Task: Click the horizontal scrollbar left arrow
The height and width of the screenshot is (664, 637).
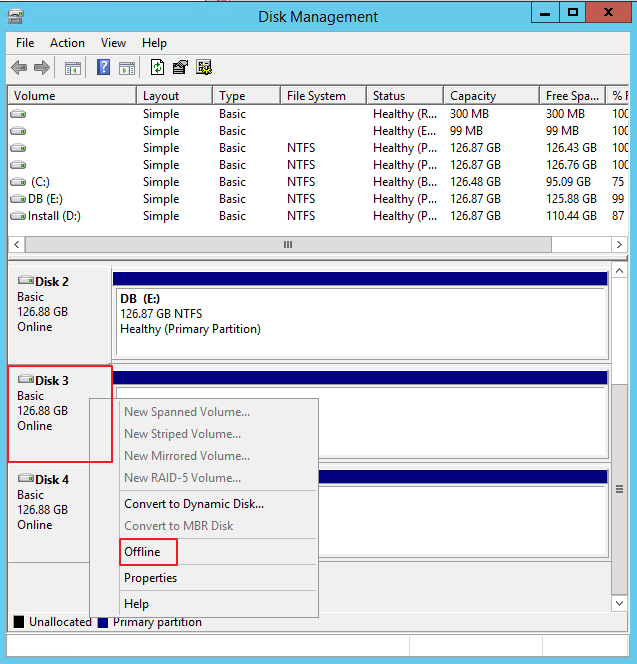Action: point(17,244)
